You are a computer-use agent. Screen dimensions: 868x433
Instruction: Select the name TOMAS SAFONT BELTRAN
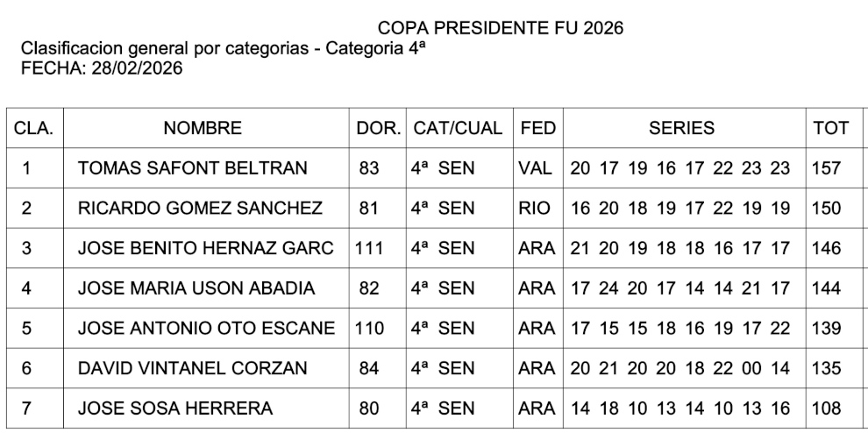tap(193, 168)
